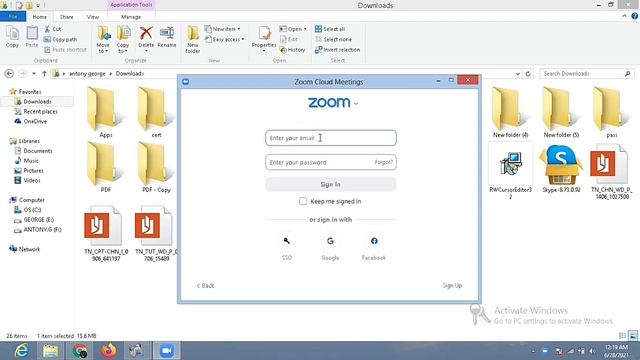Switch to the Manage ribbon tab
This screenshot has height=360, width=640.
(131, 17)
